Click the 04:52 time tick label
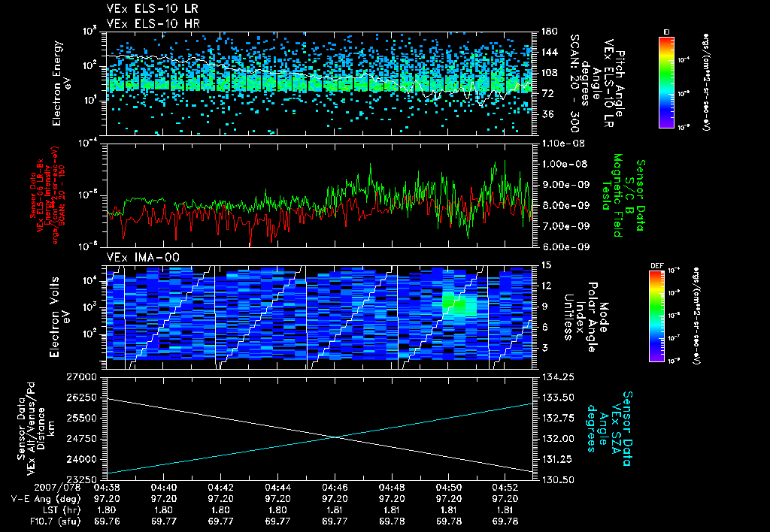 pos(505,488)
